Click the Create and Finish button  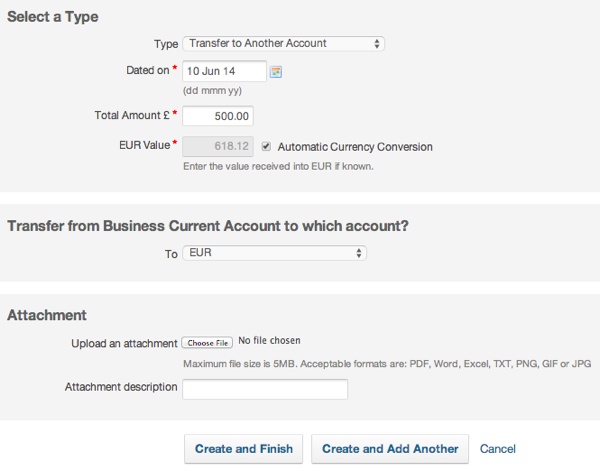click(244, 448)
